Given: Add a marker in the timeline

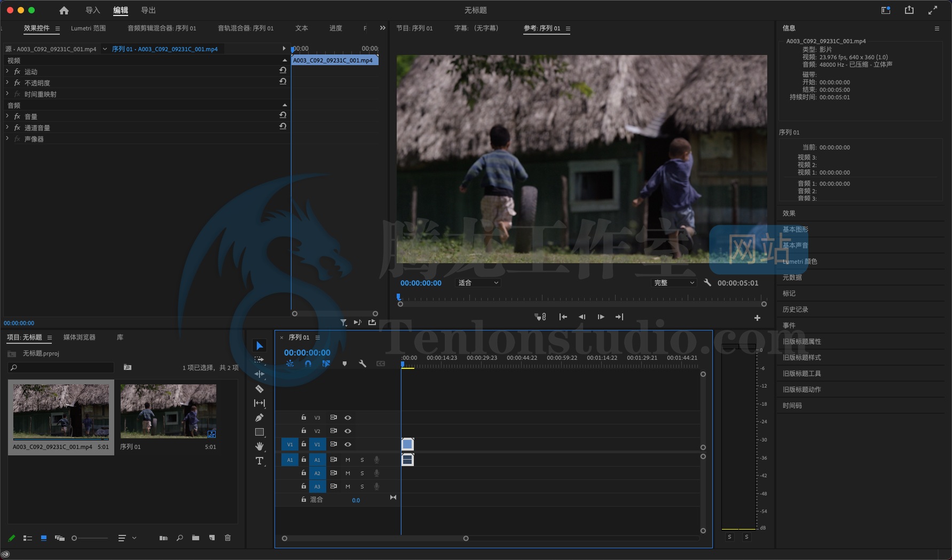Looking at the screenshot, I should pyautogui.click(x=344, y=364).
